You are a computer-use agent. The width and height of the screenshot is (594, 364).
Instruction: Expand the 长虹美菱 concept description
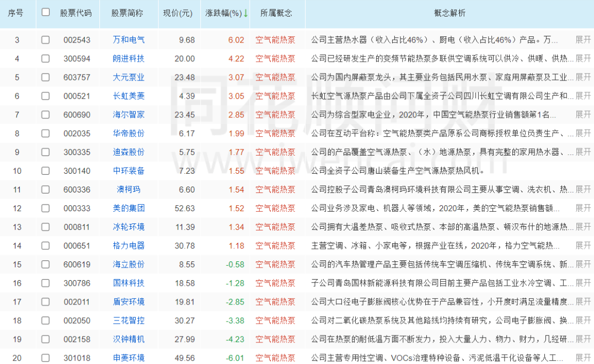click(583, 96)
